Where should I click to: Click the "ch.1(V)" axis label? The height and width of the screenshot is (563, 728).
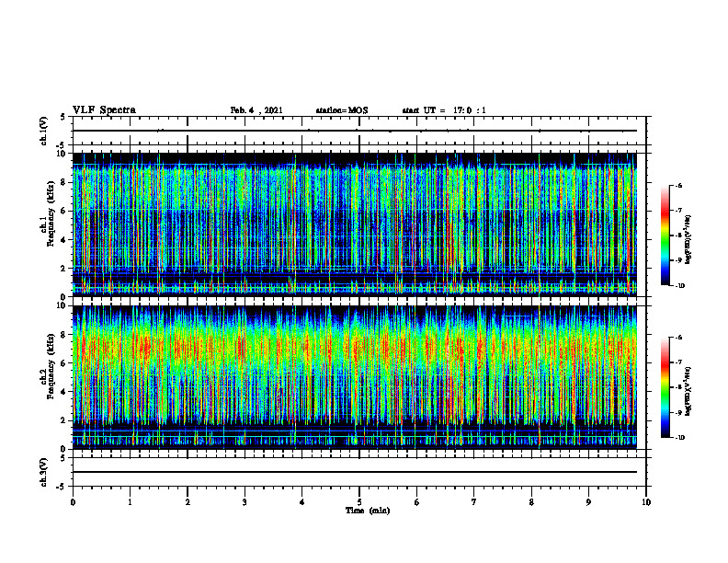[43, 131]
